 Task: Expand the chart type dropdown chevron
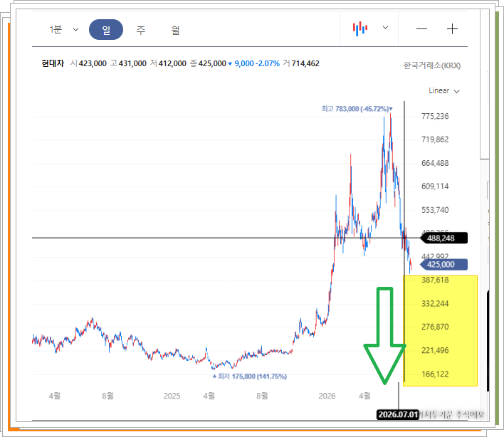point(385,28)
